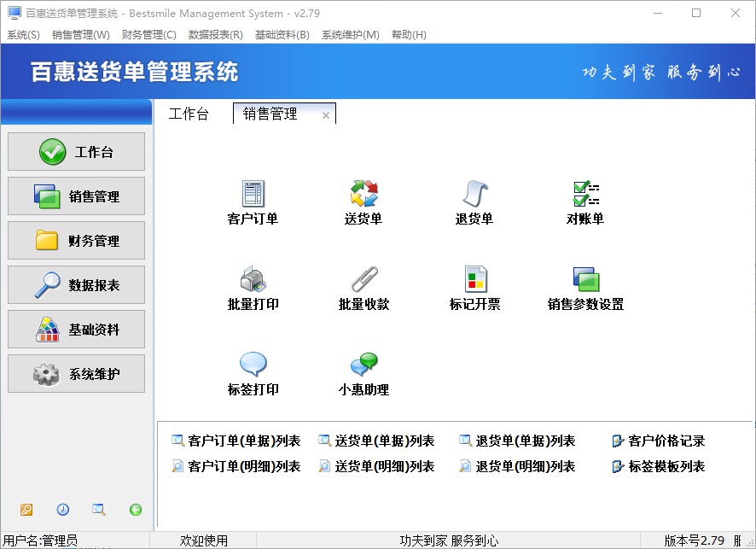Screen dimensions: 756x549
Task: Select 数据报表 in the sidebar
Action: [x=75, y=285]
